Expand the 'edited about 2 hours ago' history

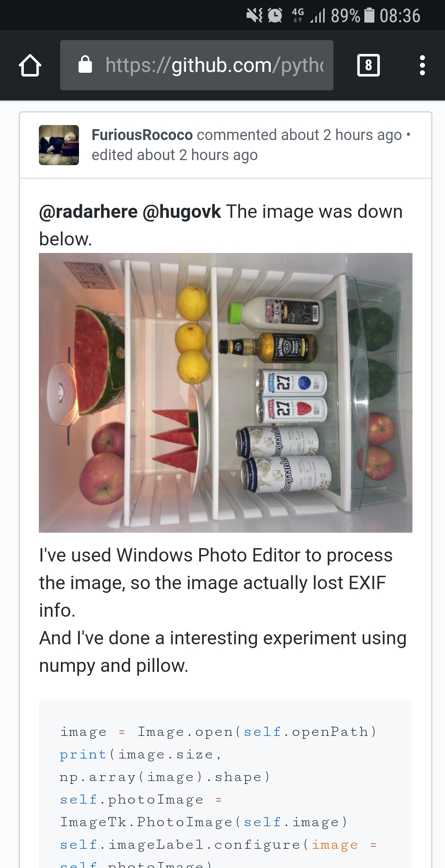[x=175, y=155]
